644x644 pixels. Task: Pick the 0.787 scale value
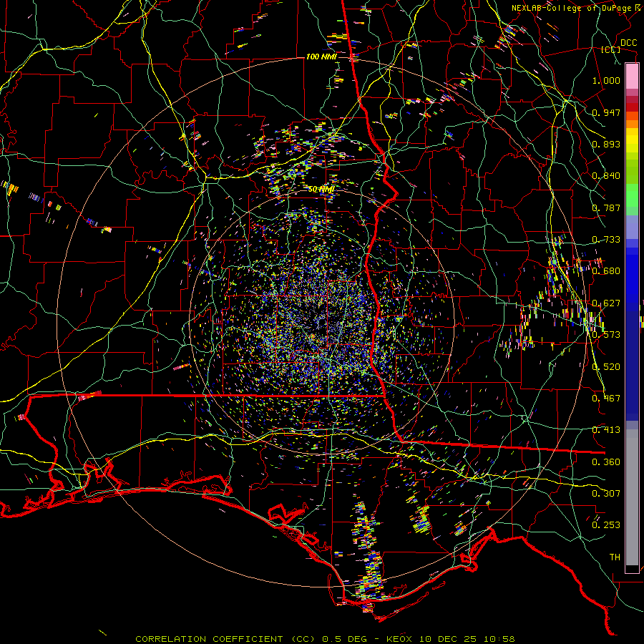pyautogui.click(x=606, y=208)
